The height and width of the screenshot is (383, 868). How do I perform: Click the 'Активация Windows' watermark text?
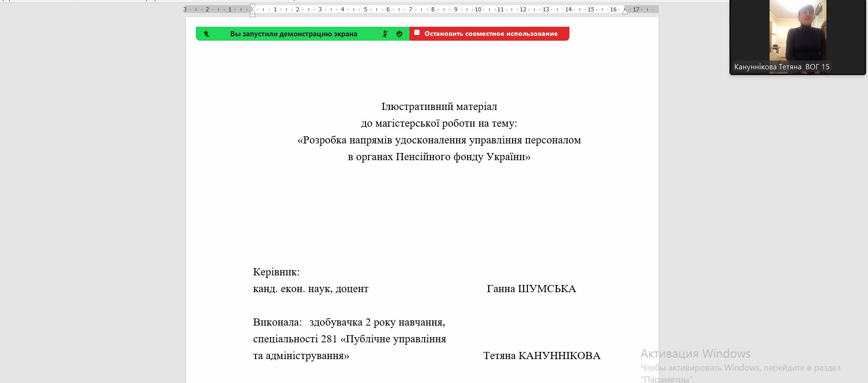coord(695,354)
